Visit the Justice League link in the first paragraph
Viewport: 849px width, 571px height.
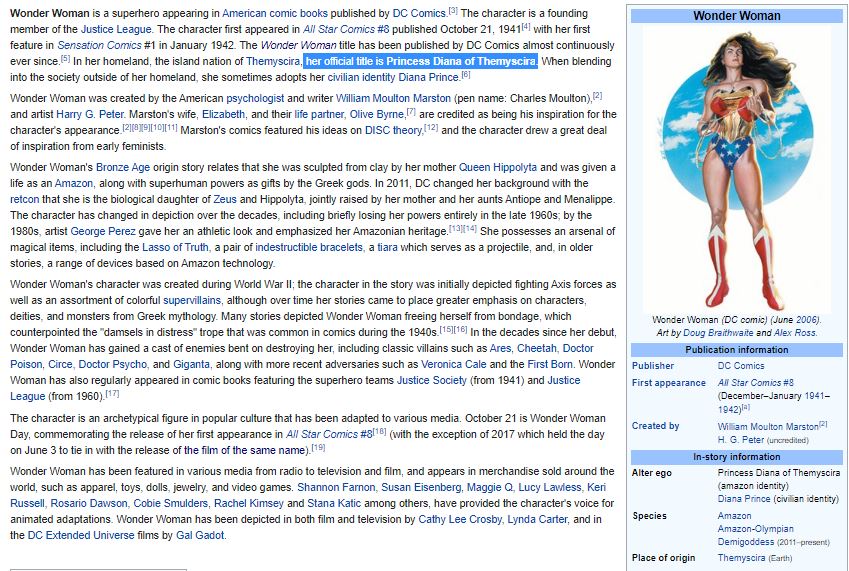116,29
